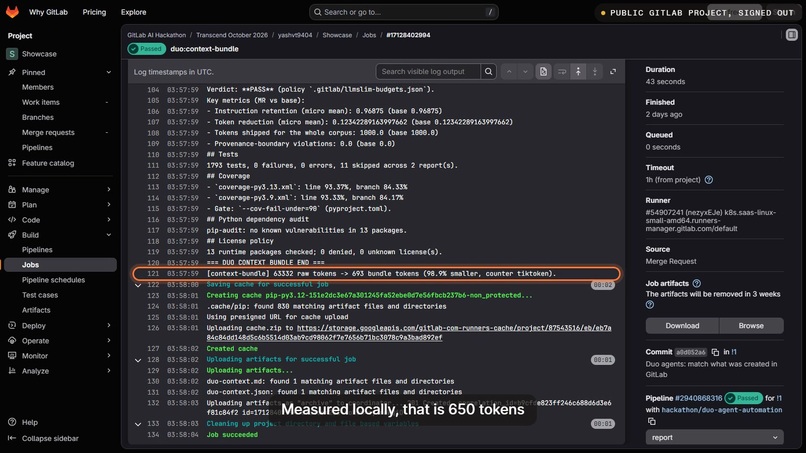Click the Timeout help question icon
This screenshot has height=453, width=806.
pos(709,180)
